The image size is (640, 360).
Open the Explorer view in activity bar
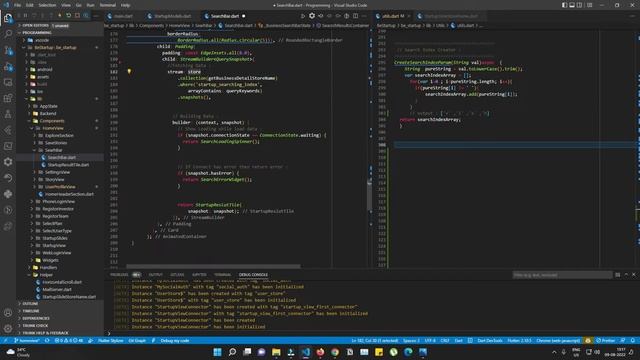pos(8,18)
